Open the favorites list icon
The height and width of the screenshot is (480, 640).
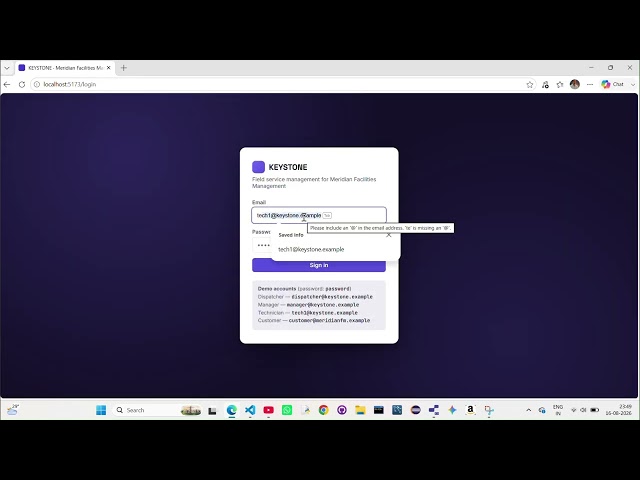[560, 84]
